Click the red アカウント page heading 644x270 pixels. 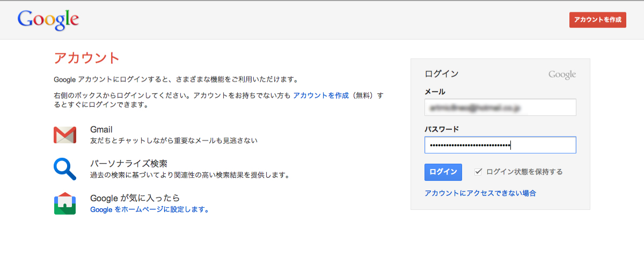pos(86,58)
